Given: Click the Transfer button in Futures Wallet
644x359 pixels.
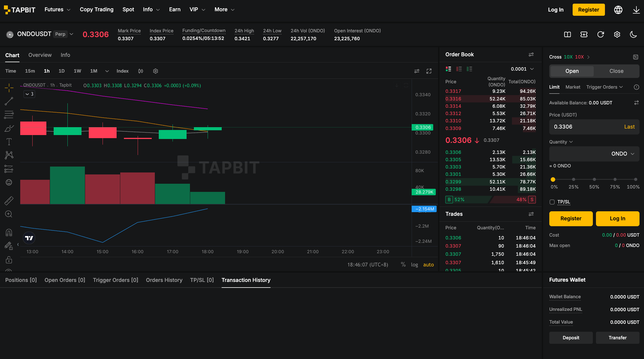Looking at the screenshot, I should (618, 338).
